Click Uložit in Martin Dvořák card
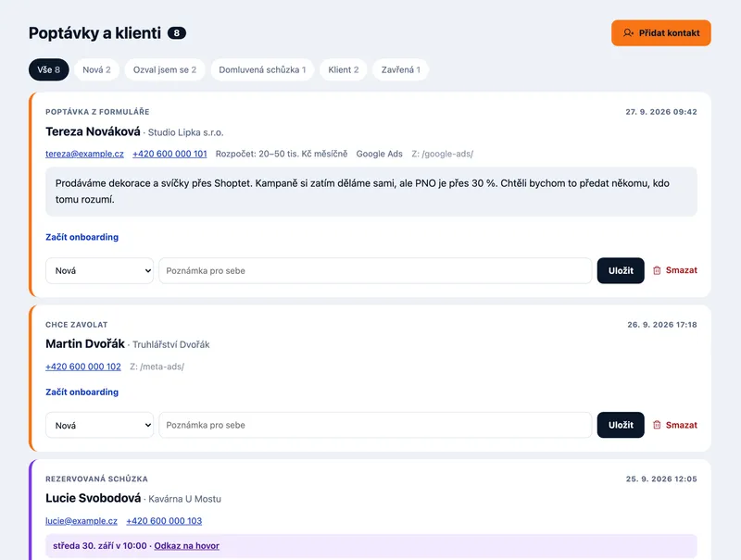 [621, 425]
